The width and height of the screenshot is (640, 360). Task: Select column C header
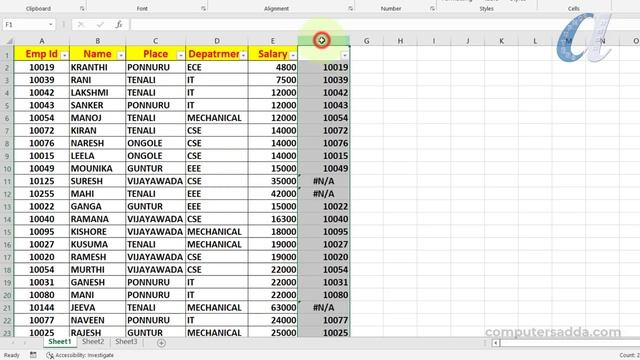tap(156, 41)
